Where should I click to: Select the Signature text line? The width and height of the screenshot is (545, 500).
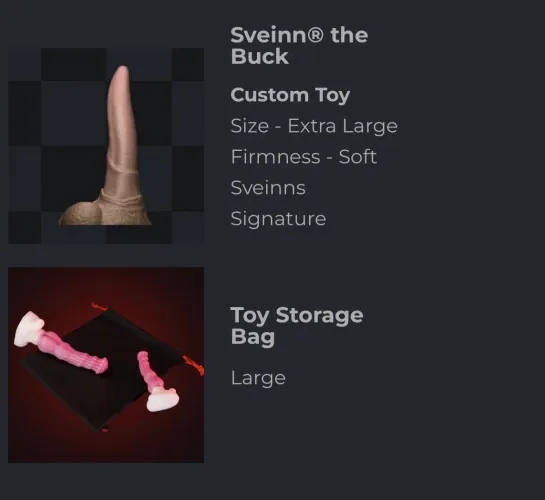278,219
